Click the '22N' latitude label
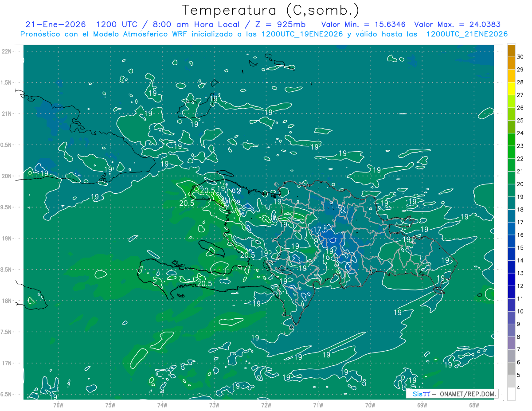The width and height of the screenshot is (532, 411). pos(6,51)
